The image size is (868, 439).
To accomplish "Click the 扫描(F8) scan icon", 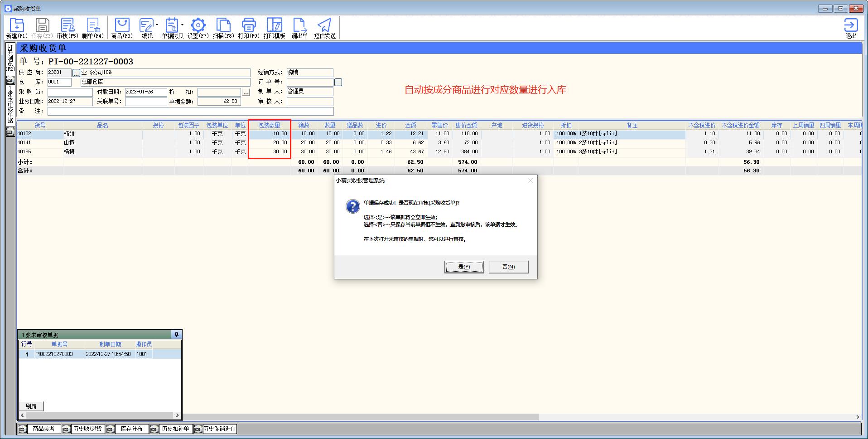I will click(223, 28).
